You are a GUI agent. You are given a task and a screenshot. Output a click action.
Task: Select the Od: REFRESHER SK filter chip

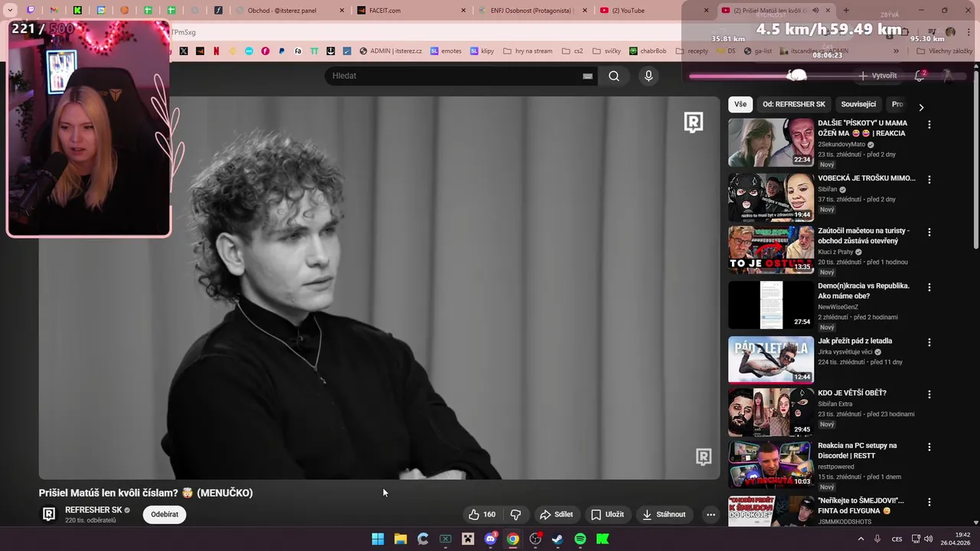coord(794,104)
